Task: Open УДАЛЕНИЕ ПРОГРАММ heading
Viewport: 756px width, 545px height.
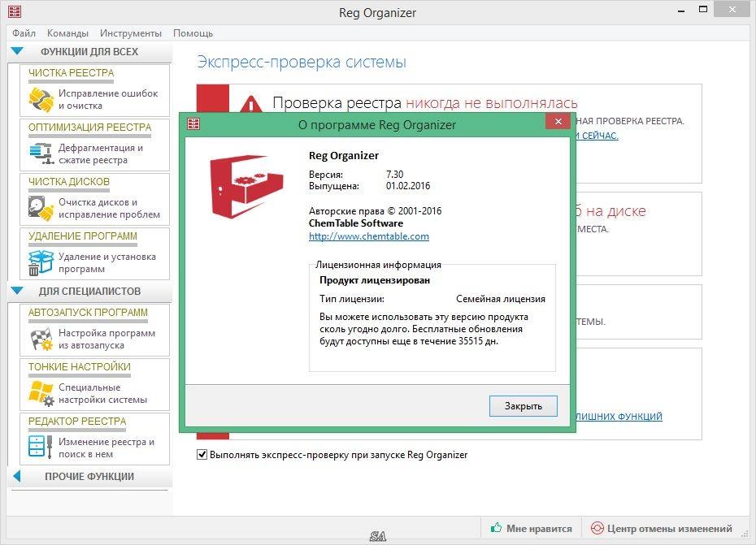Action: (83, 236)
